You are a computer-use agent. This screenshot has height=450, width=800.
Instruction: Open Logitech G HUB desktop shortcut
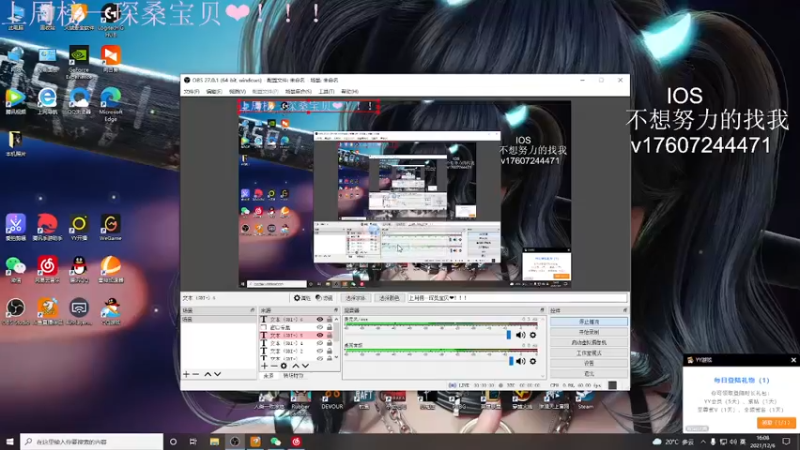[x=111, y=19]
